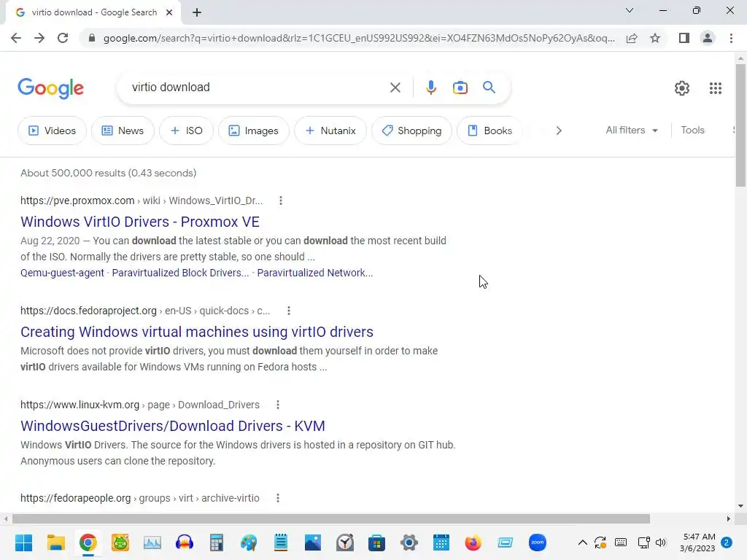Open Paravirtualized Network sitelink

315,273
